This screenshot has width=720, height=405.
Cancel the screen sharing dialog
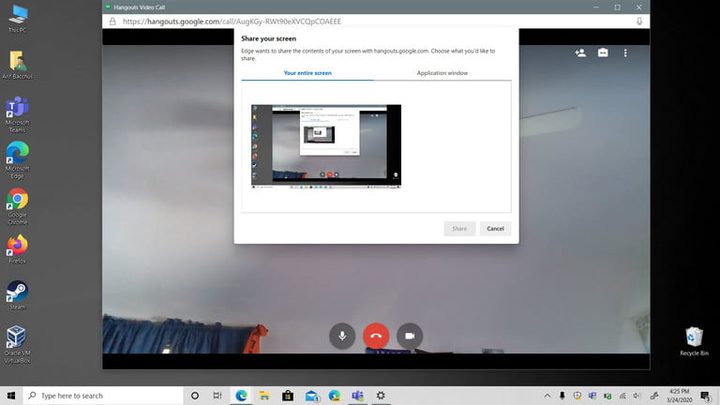495,229
